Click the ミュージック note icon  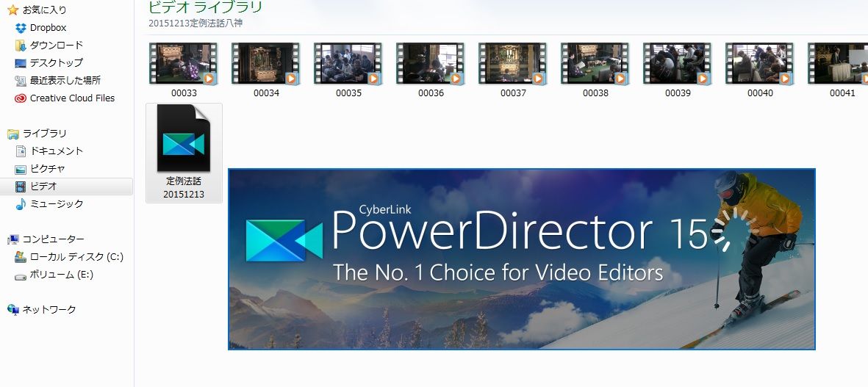(21, 204)
